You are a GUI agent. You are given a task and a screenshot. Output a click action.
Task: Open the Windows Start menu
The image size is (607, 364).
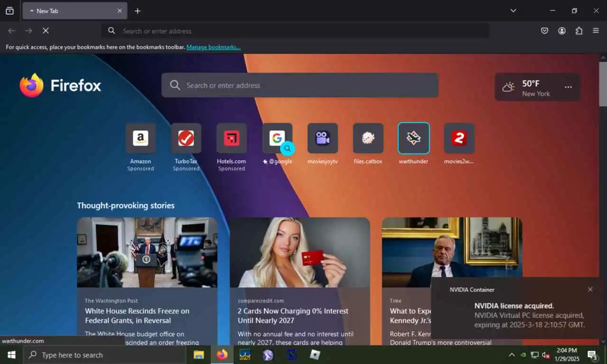[11, 355]
